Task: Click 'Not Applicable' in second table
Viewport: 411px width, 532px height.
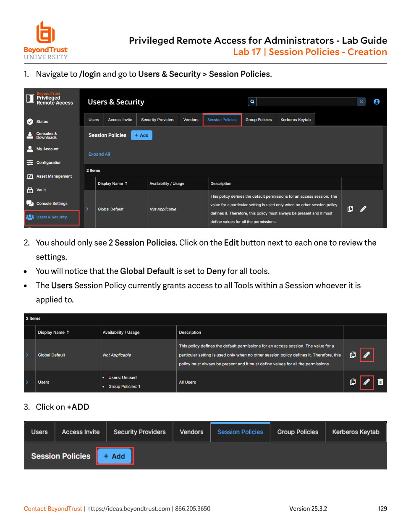Action: click(117, 355)
